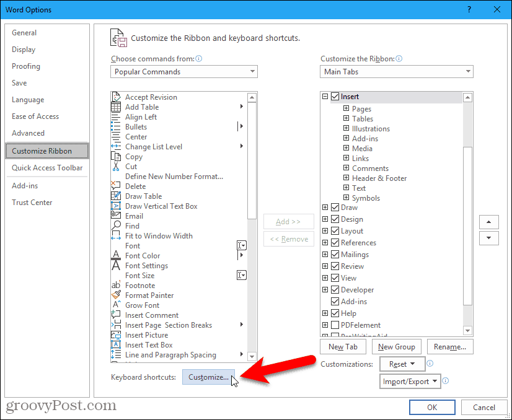Screen dimensions: 512x420
Task: Click the Delete comment icon
Action: [x=116, y=186]
